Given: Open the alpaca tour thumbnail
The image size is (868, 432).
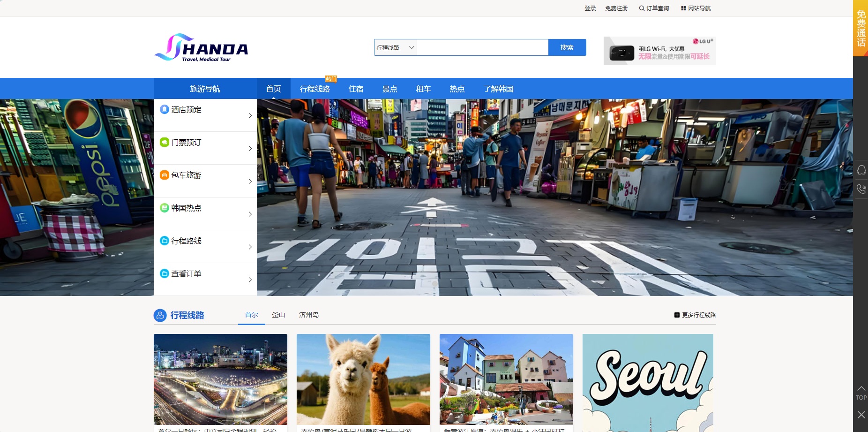Looking at the screenshot, I should tap(363, 379).
